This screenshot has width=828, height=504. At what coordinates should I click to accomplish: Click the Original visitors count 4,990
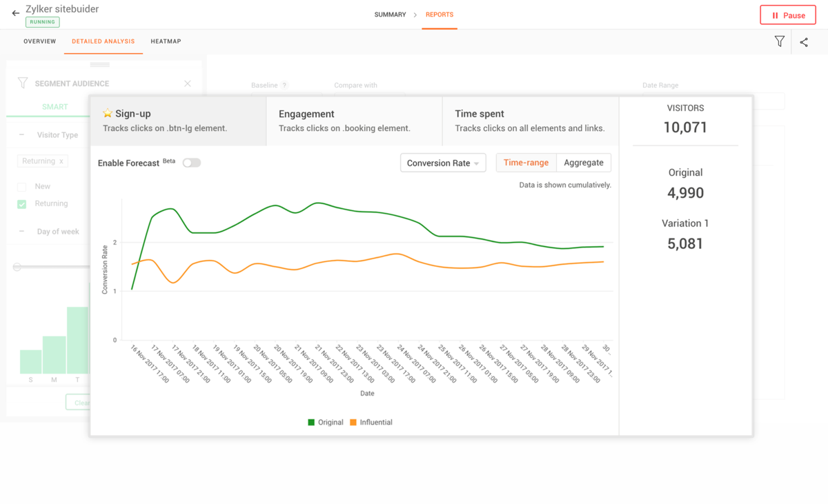tap(685, 193)
